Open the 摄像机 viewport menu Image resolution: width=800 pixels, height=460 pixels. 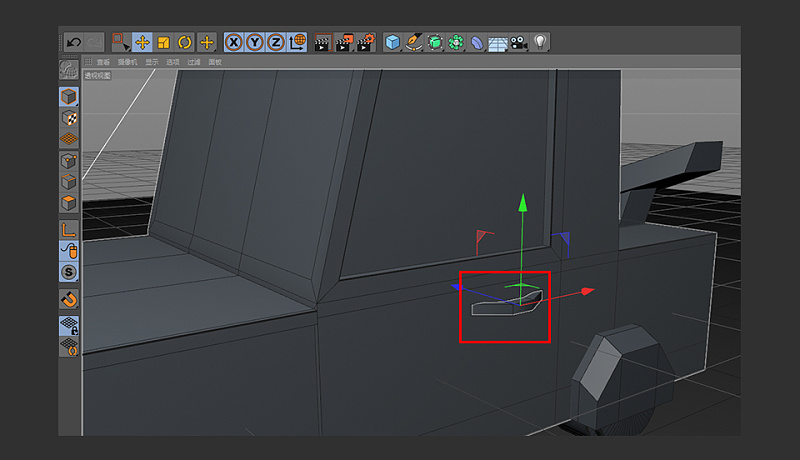click(x=128, y=62)
